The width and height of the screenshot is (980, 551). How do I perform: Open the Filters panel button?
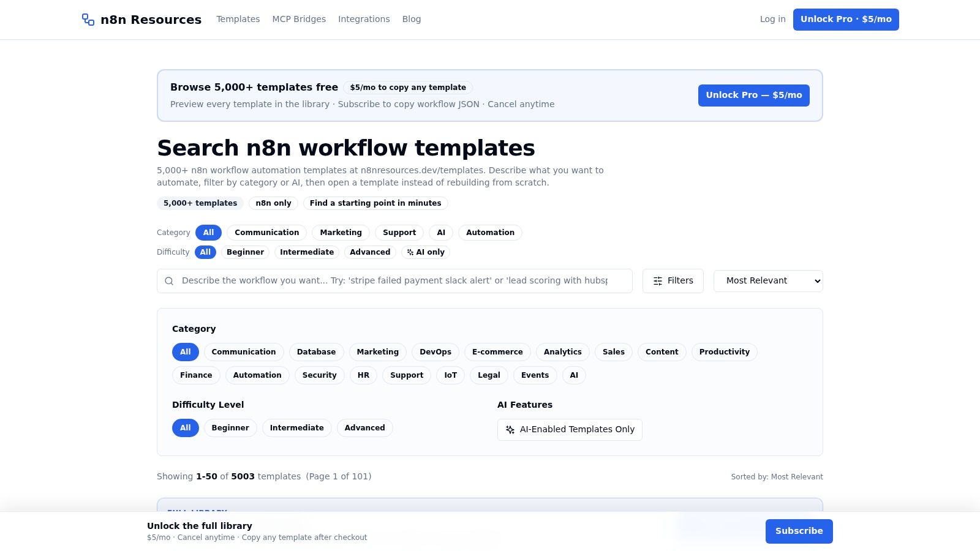click(x=673, y=281)
